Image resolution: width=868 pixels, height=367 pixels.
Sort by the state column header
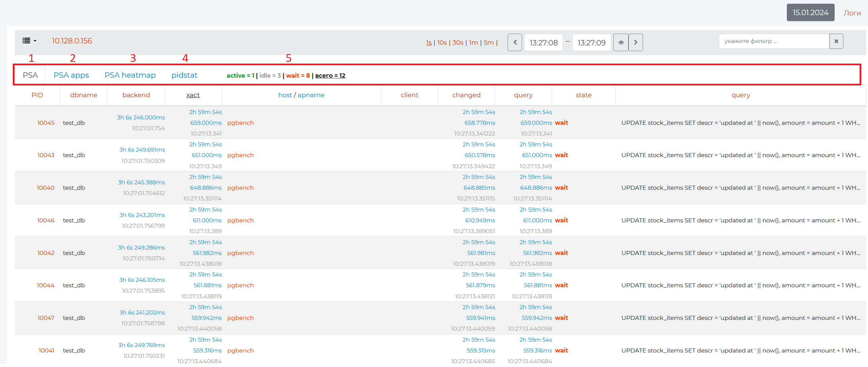(x=584, y=95)
